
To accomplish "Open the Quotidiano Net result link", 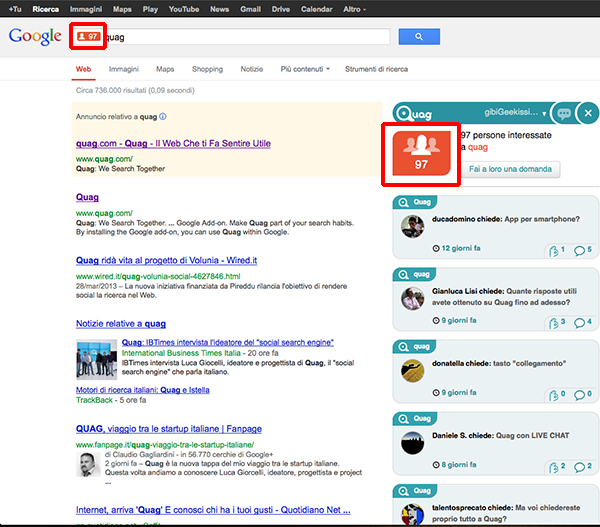I will 213,510.
